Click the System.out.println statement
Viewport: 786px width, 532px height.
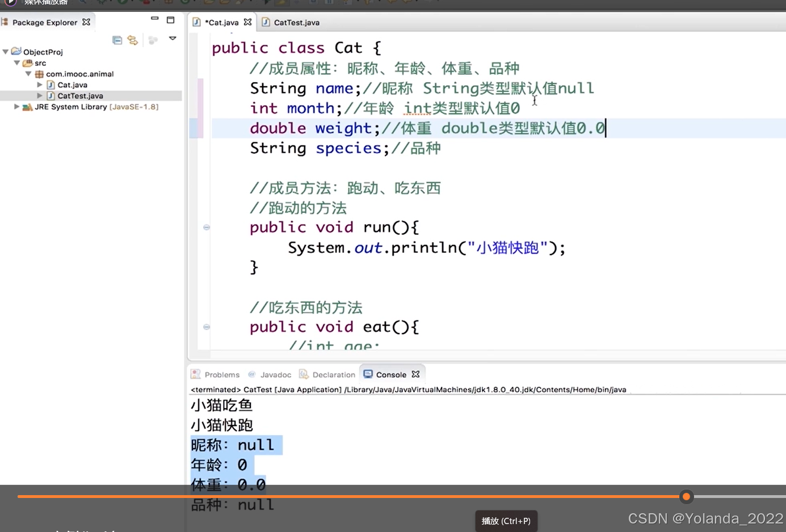pyautogui.click(x=427, y=248)
